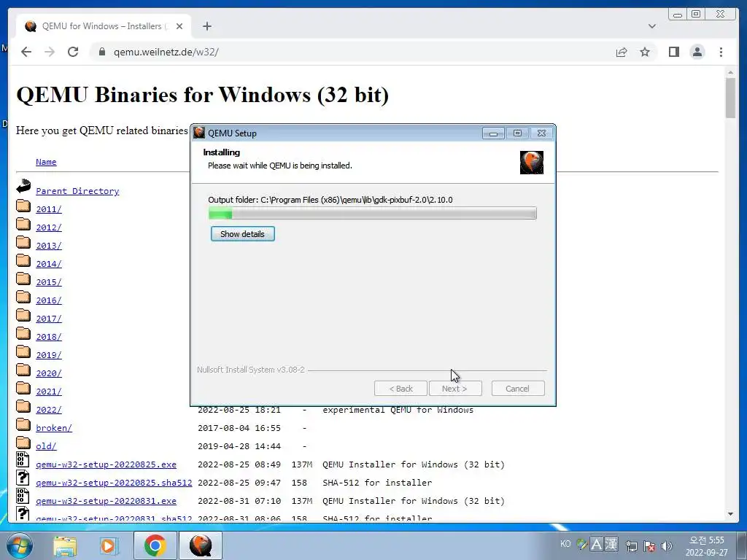
Task: Click binary file icon beside qemu-w32-setup-20220825.exe
Action: pyautogui.click(x=23, y=459)
